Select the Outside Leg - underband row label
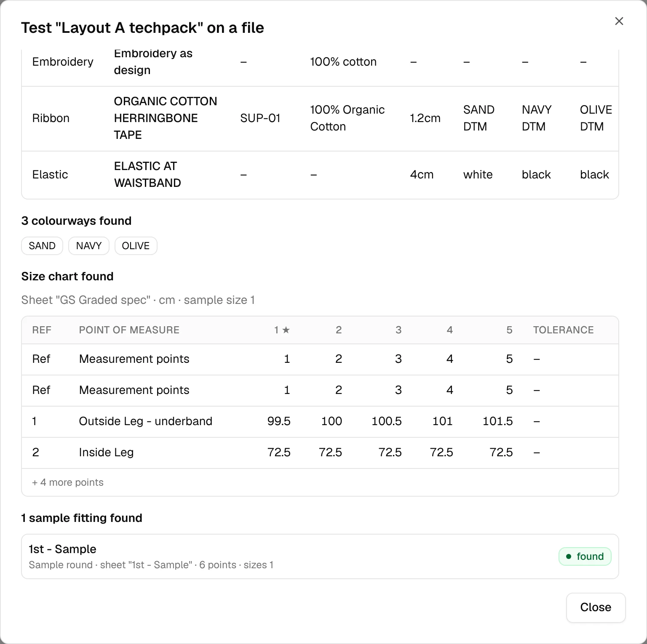The height and width of the screenshot is (644, 647). [146, 421]
